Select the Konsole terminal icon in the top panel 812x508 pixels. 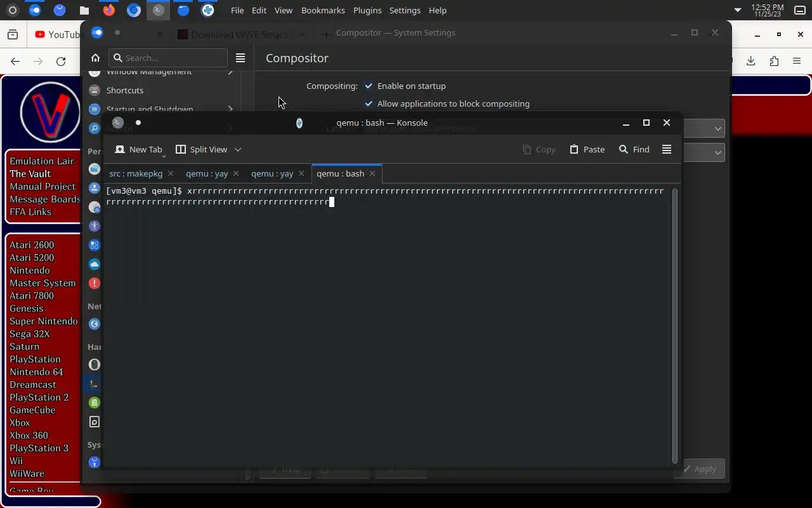point(159,10)
